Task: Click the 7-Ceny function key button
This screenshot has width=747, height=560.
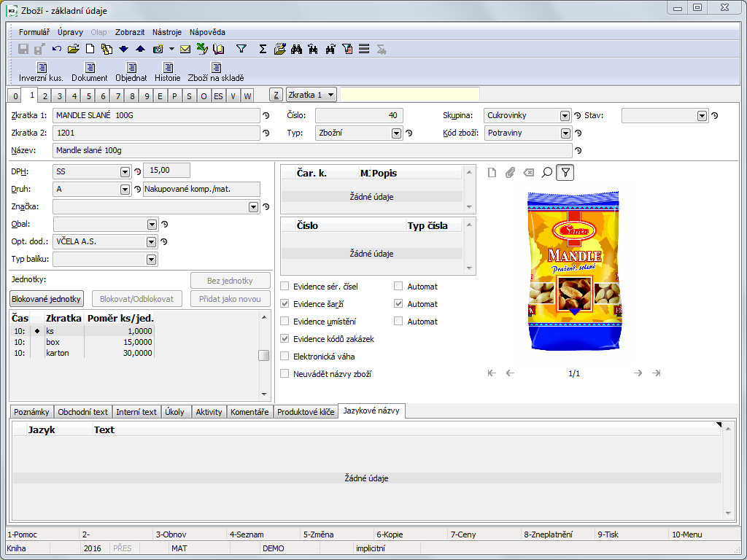Action: click(x=463, y=534)
